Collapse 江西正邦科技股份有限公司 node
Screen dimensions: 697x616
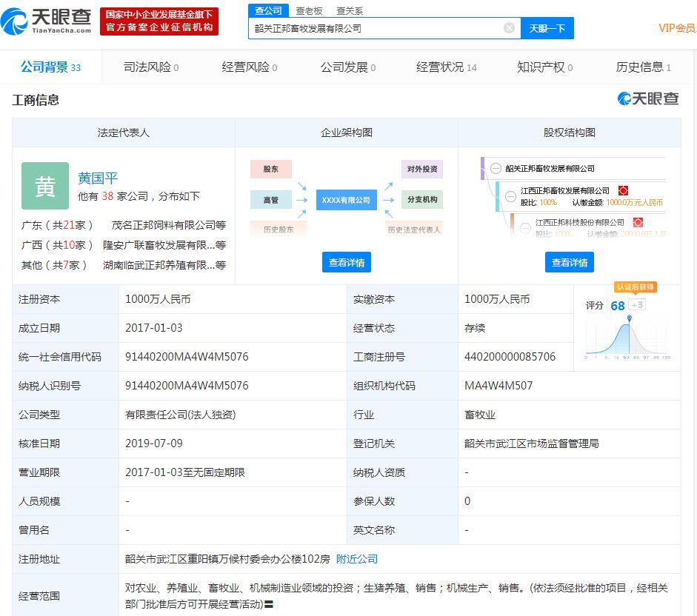click(525, 227)
